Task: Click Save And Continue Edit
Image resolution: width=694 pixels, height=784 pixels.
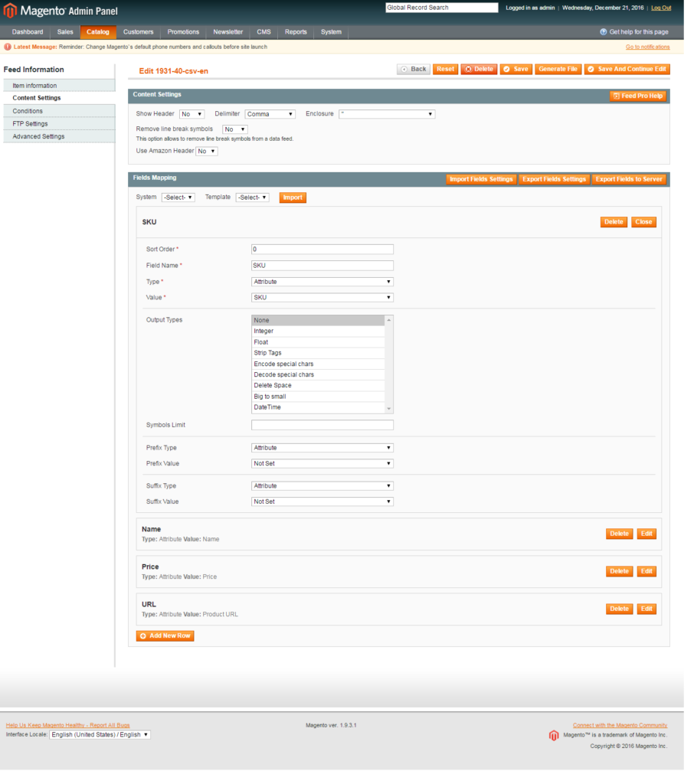Action: [627, 70]
